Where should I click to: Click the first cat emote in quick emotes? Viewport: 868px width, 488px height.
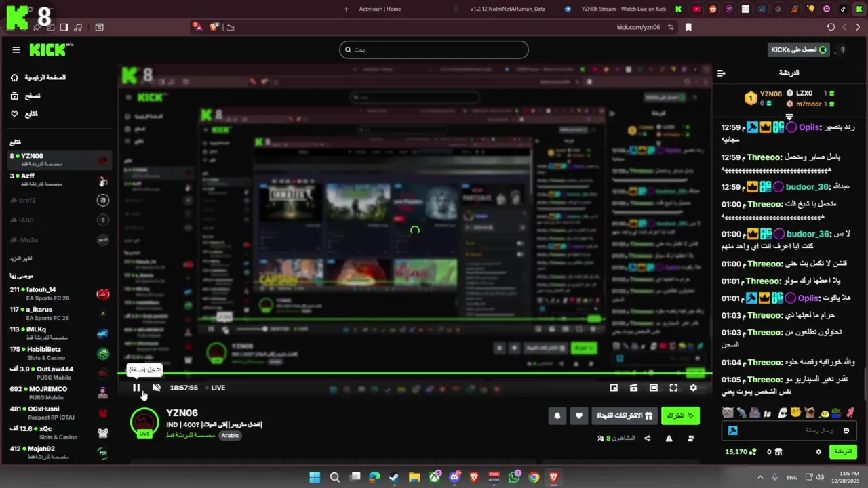point(728,412)
